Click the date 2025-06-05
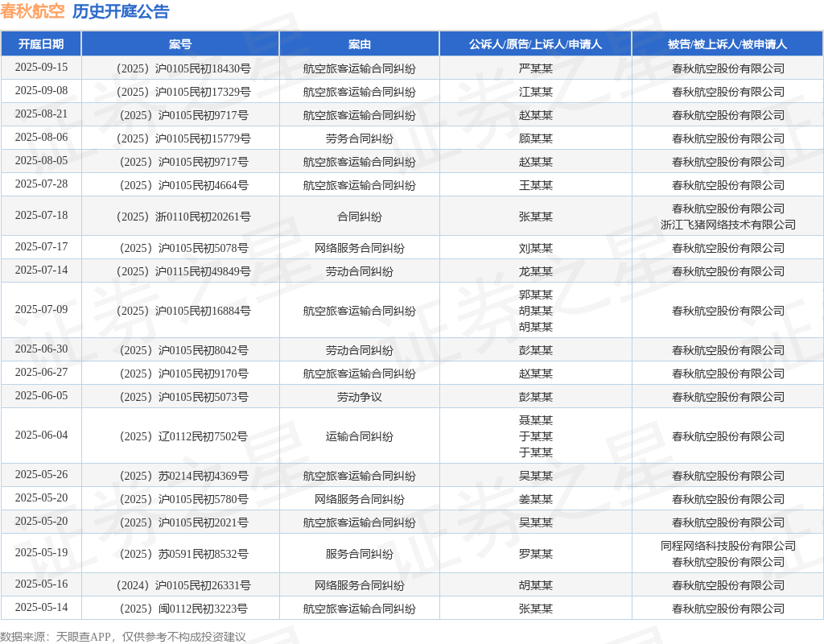The image size is (824, 644). [x=42, y=396]
